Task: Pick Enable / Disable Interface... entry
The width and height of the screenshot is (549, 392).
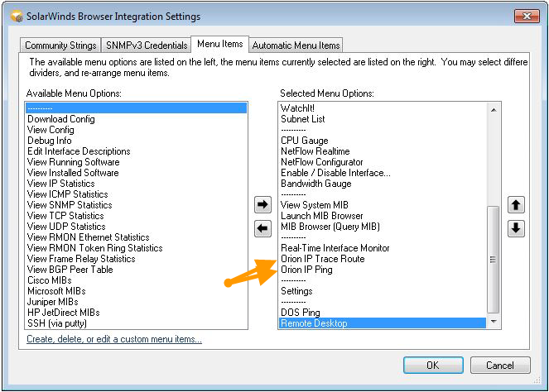Action: 383,173
